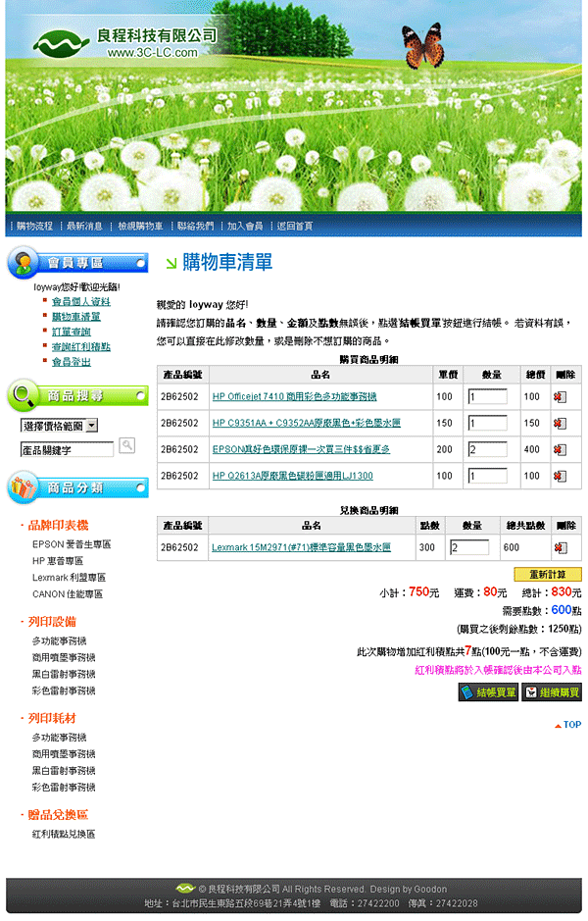
Task: Jump back to TOP of page
Action: tap(567, 725)
